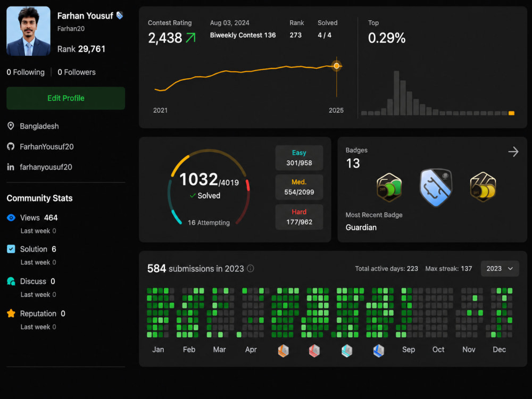This screenshot has height=399, width=532.
Task: Click the verified badge next to Farhan Yousuf
Action: (x=119, y=15)
